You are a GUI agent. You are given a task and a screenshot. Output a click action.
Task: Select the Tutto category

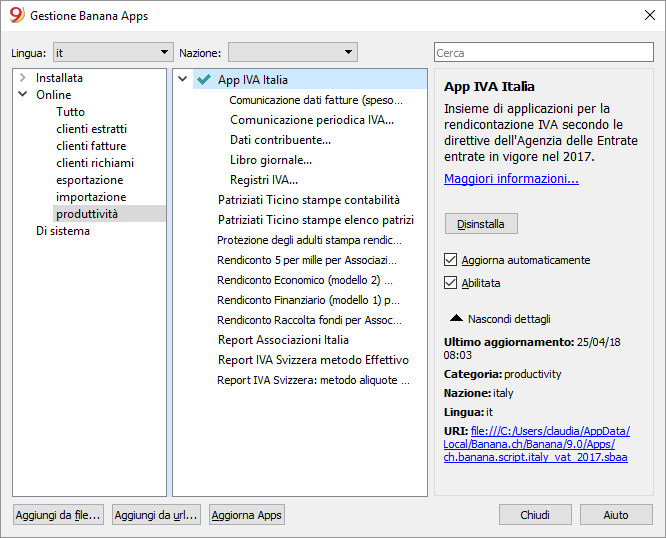click(71, 112)
